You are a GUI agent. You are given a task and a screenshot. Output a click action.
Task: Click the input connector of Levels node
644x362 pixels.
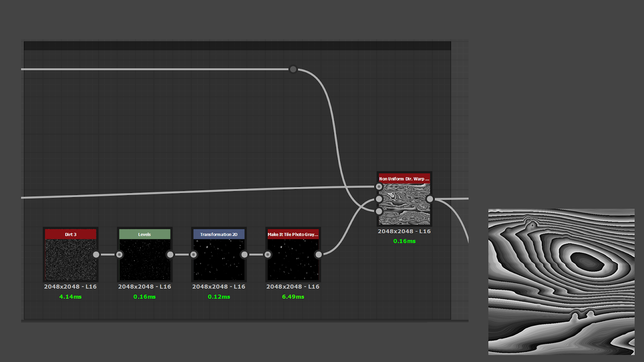pyautogui.click(x=120, y=255)
